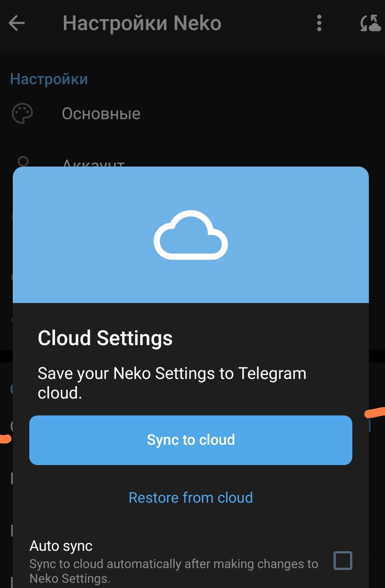Tap the blue Настройки section header
Screen dimensions: 385x588
coord(49,79)
